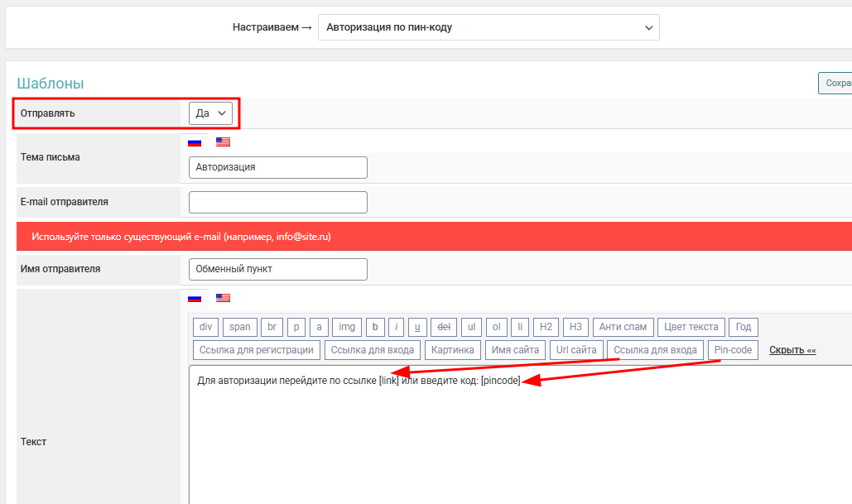Open the Настраиваем dropdown for Авторизация по пин-коду

click(489, 27)
